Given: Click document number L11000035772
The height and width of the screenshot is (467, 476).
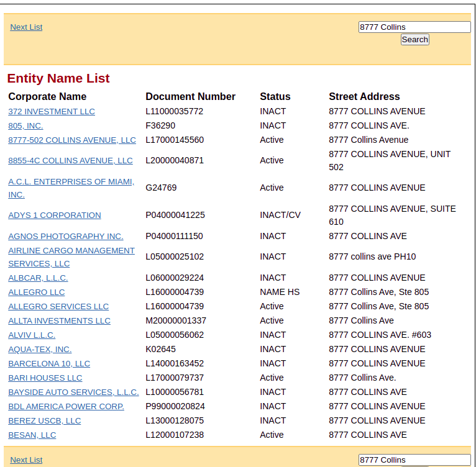Looking at the screenshot, I should (x=174, y=111).
